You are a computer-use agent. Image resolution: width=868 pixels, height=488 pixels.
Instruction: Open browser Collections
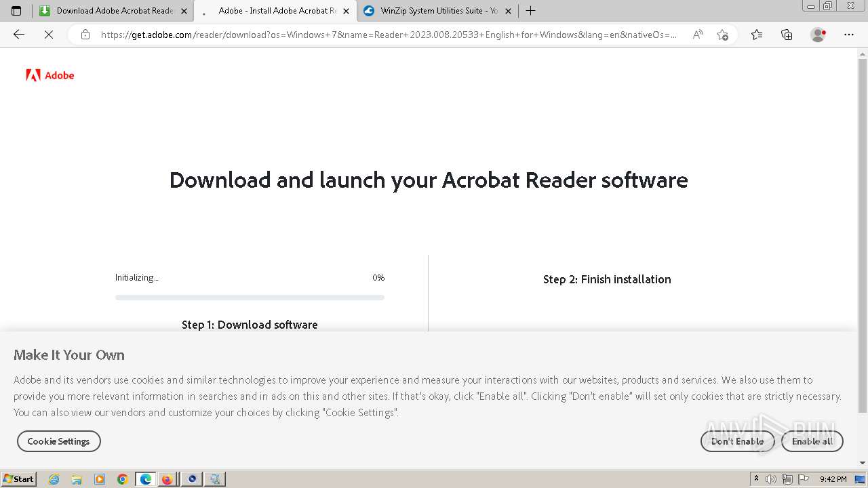pyautogui.click(x=787, y=35)
